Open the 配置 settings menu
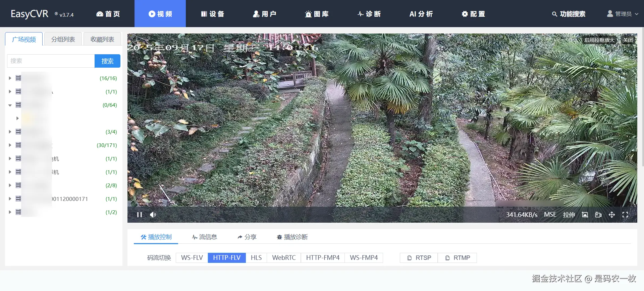The height and width of the screenshot is (291, 644). tap(473, 14)
